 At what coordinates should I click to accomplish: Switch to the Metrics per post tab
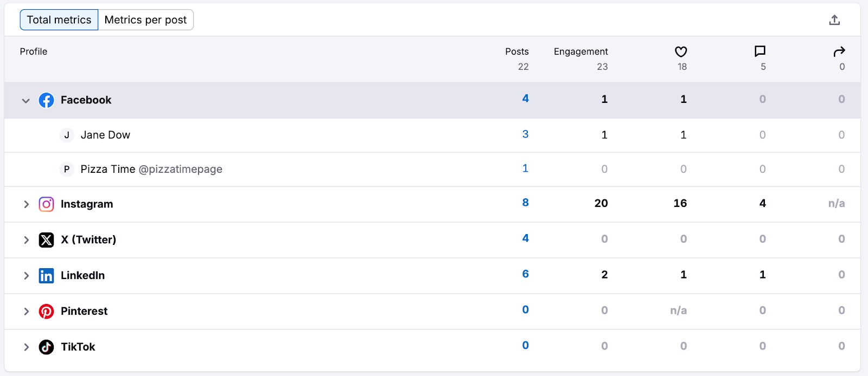click(x=145, y=20)
